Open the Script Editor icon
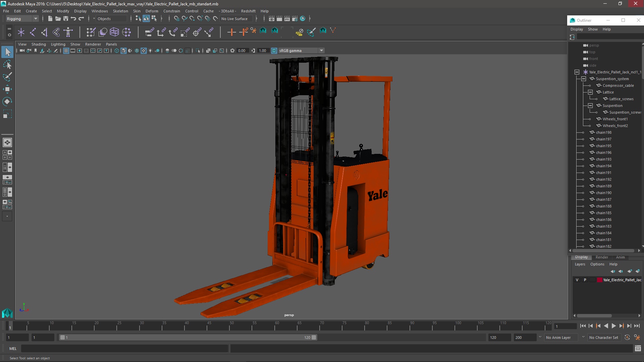This screenshot has height=362, width=644. (638, 349)
